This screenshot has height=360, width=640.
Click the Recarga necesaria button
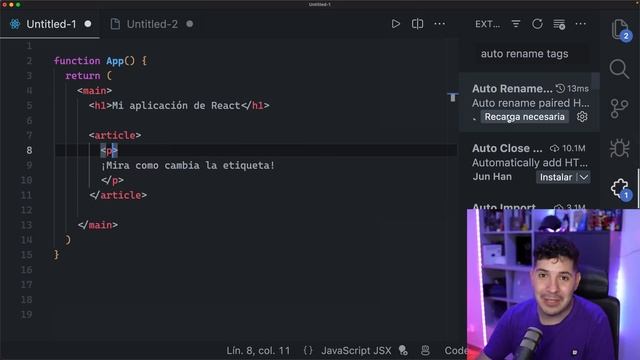coord(524,117)
